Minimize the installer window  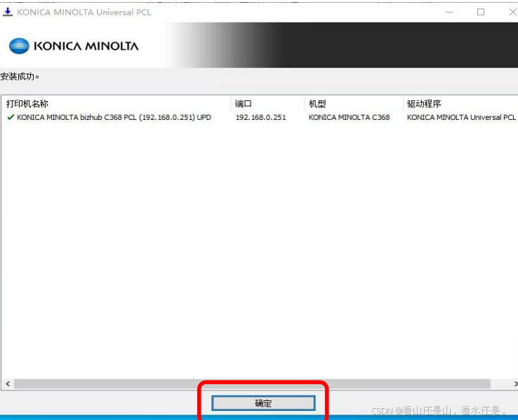(x=449, y=12)
